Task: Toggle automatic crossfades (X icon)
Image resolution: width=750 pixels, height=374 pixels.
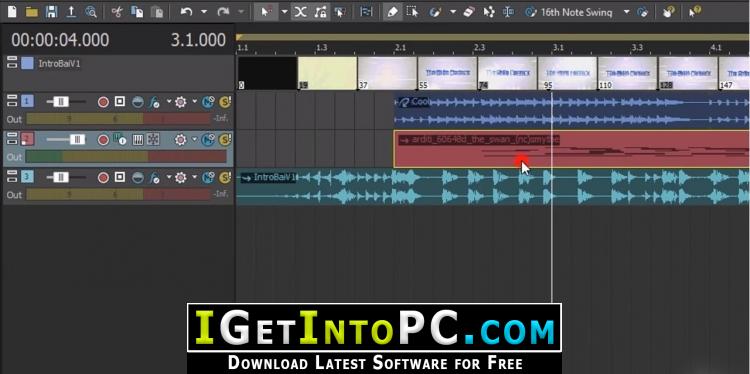Action: [300, 12]
